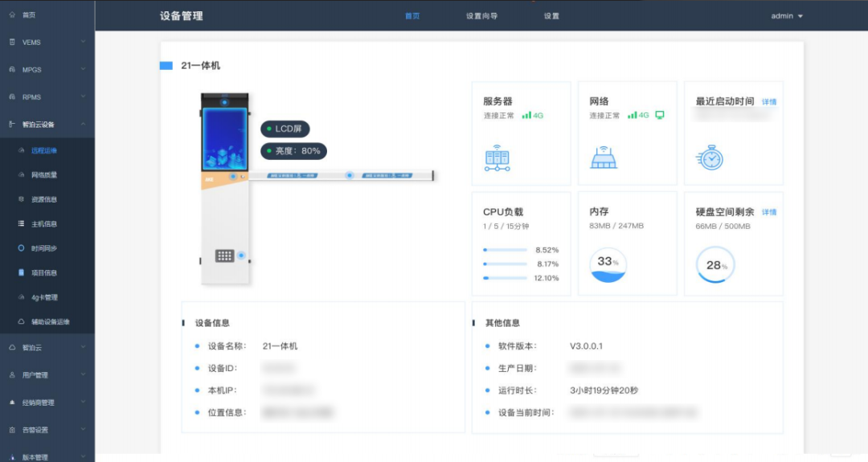
Task: Click the blue hotspot beside the keypad
Action: point(241,255)
